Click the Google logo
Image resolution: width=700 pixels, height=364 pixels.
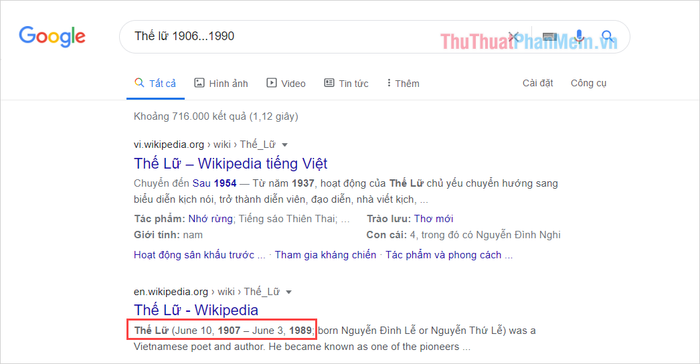pos(52,36)
